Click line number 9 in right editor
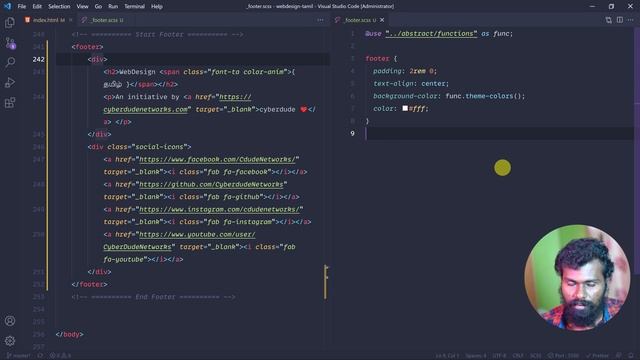 [x=352, y=133]
